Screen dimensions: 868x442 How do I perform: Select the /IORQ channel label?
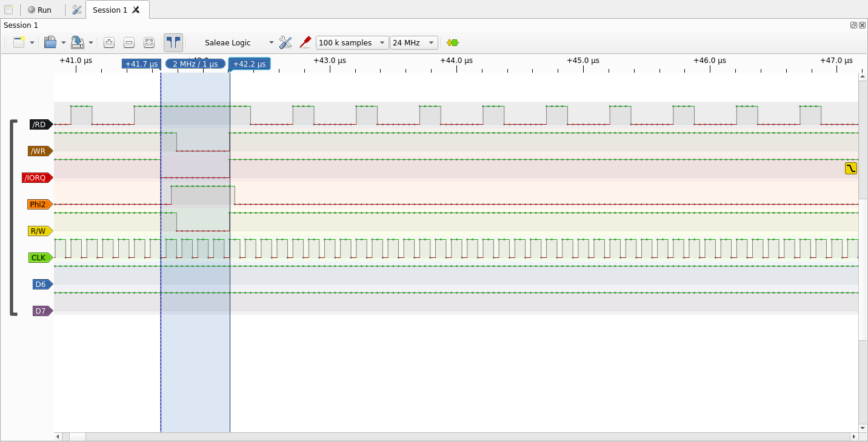point(37,178)
